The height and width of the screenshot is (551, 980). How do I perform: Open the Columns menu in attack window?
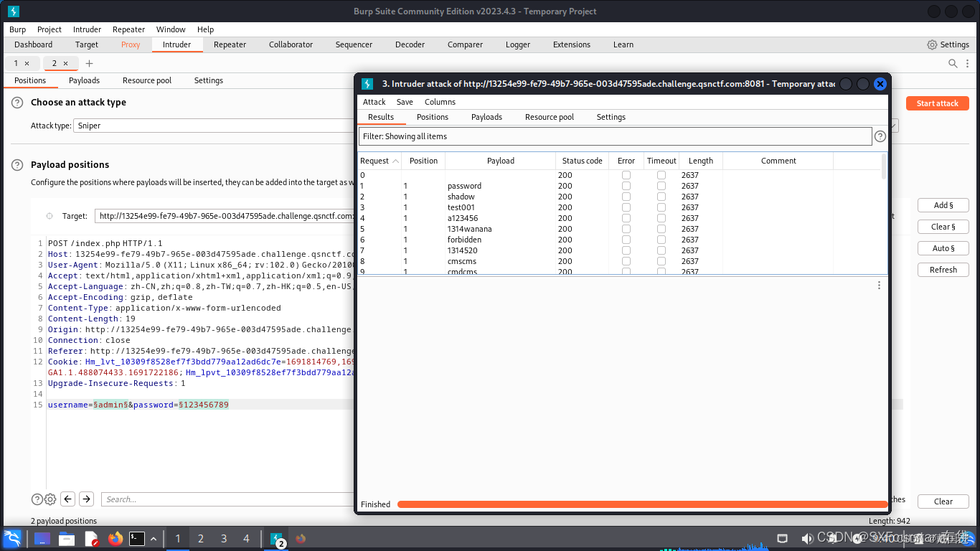(x=440, y=102)
